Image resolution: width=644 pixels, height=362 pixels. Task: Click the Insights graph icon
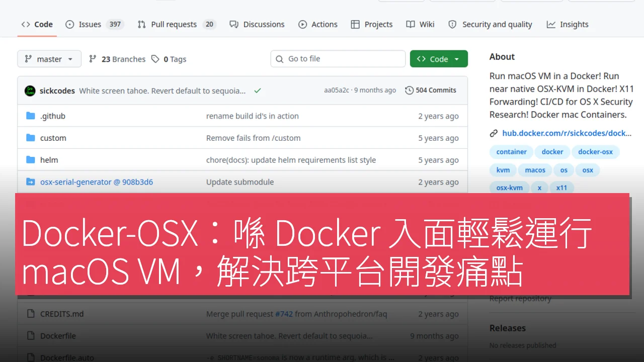[551, 24]
